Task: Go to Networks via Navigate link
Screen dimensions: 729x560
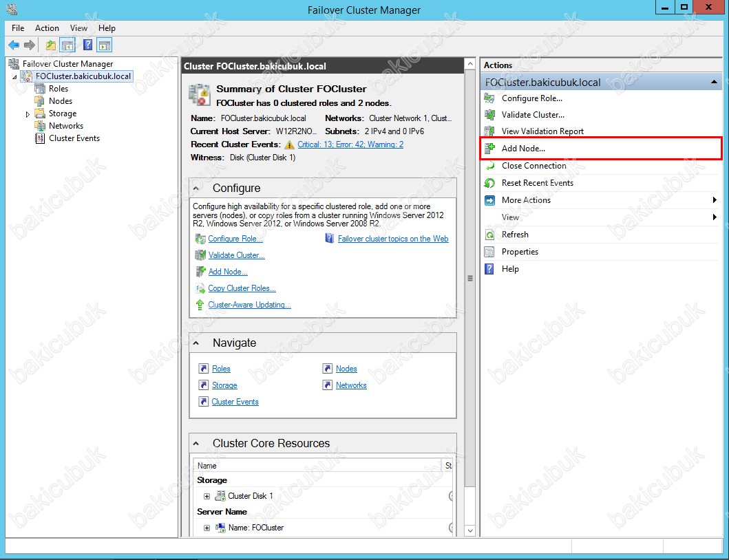Action: click(x=351, y=385)
